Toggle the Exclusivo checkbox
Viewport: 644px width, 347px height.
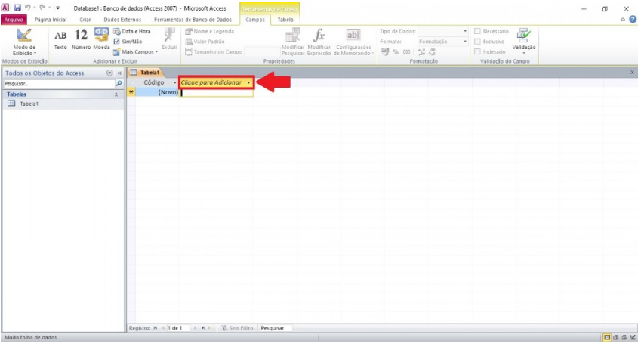coord(478,42)
